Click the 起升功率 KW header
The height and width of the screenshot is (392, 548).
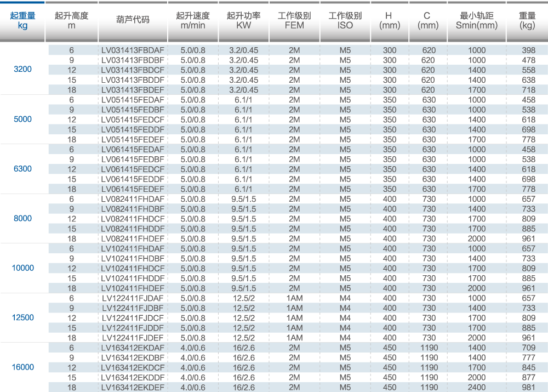coord(243,21)
